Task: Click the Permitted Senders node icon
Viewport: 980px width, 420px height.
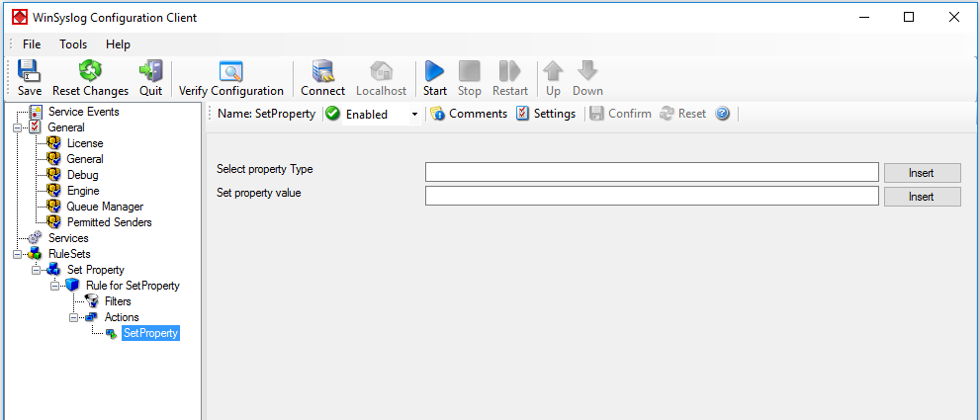Action: 55,222
